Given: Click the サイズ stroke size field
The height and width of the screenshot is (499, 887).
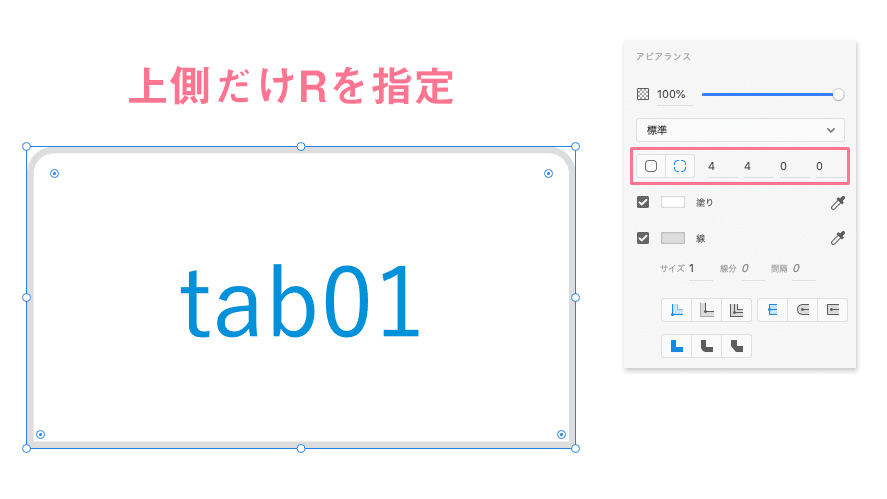Looking at the screenshot, I should [700, 269].
